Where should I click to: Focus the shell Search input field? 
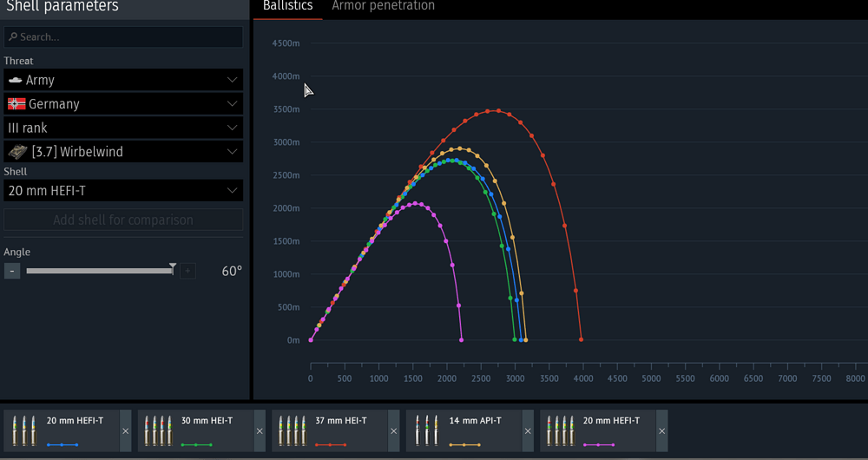[123, 37]
